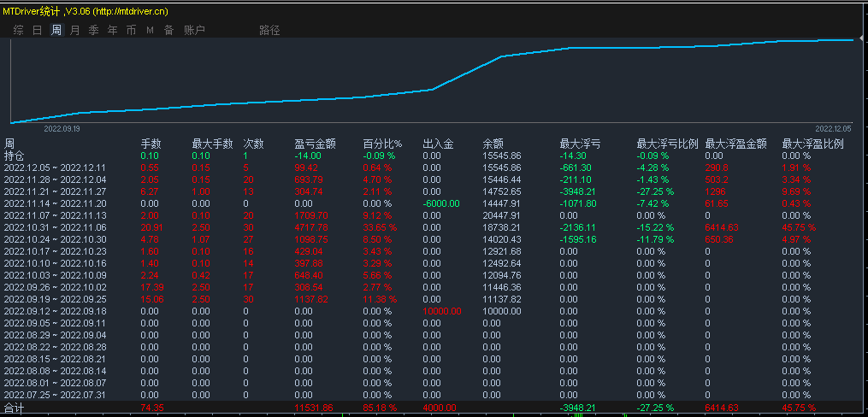Click the 最大手数 column header

point(213,144)
